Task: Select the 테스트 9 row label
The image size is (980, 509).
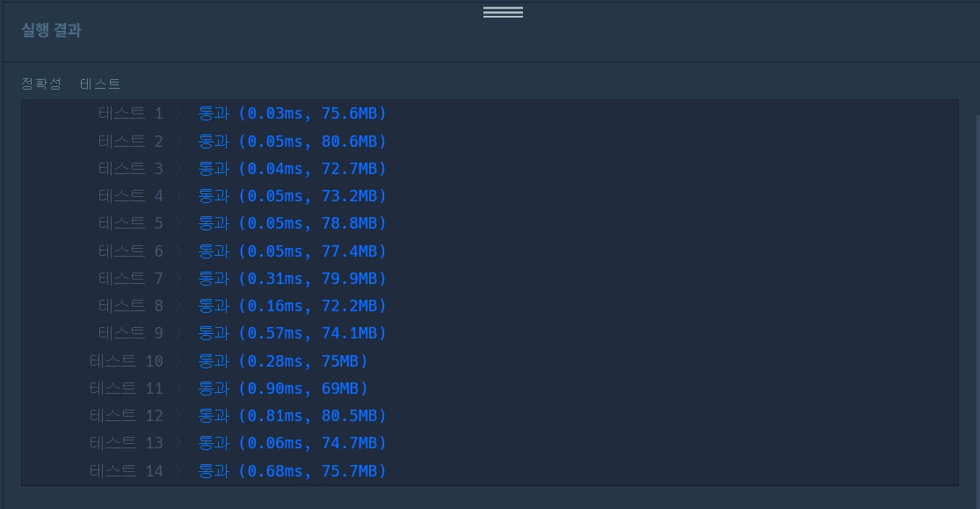Action: tap(131, 333)
